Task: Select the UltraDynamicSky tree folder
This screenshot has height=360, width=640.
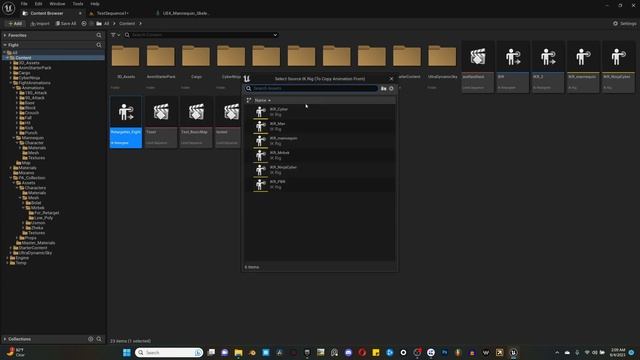Action: 35,253
